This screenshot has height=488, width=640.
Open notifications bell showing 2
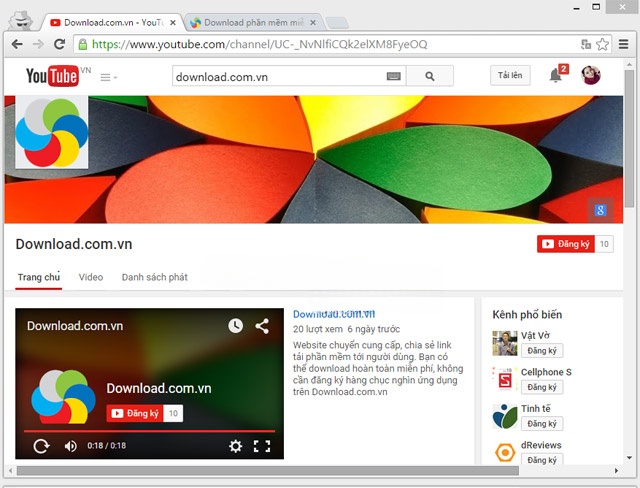click(558, 75)
